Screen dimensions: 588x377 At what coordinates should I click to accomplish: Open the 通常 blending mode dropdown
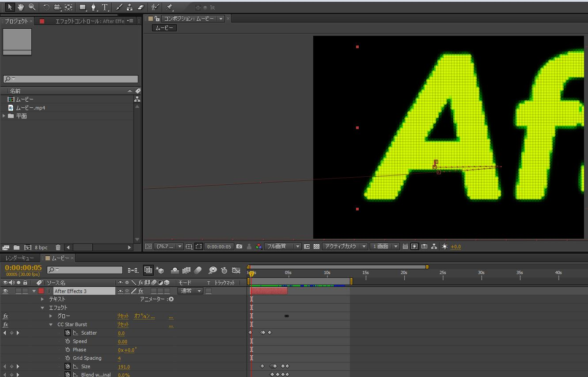(190, 291)
